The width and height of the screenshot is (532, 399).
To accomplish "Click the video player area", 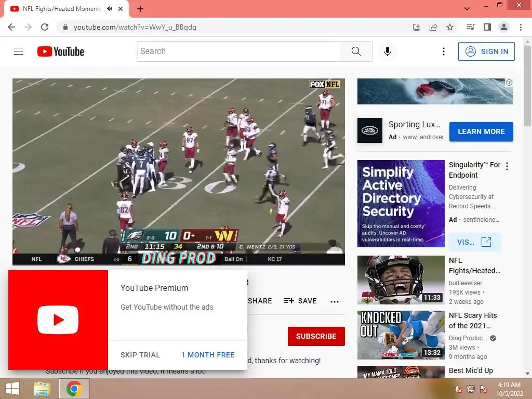I will pos(179,171).
